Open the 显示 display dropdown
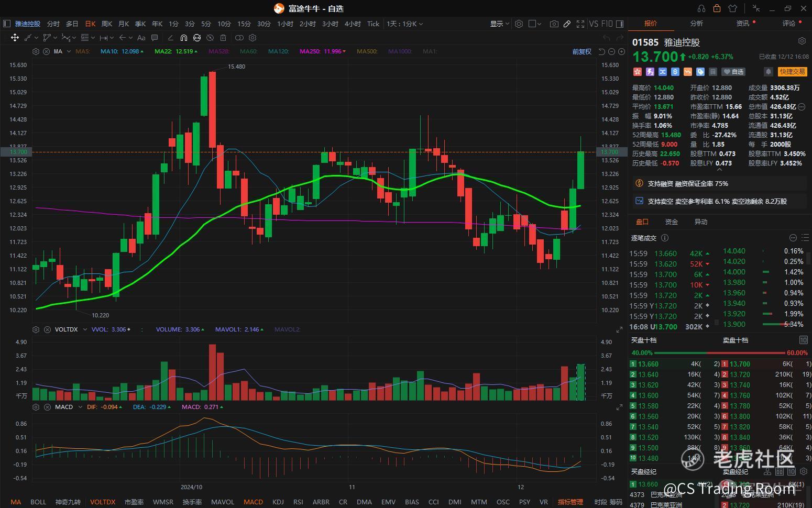This screenshot has height=508, width=812. (x=500, y=24)
